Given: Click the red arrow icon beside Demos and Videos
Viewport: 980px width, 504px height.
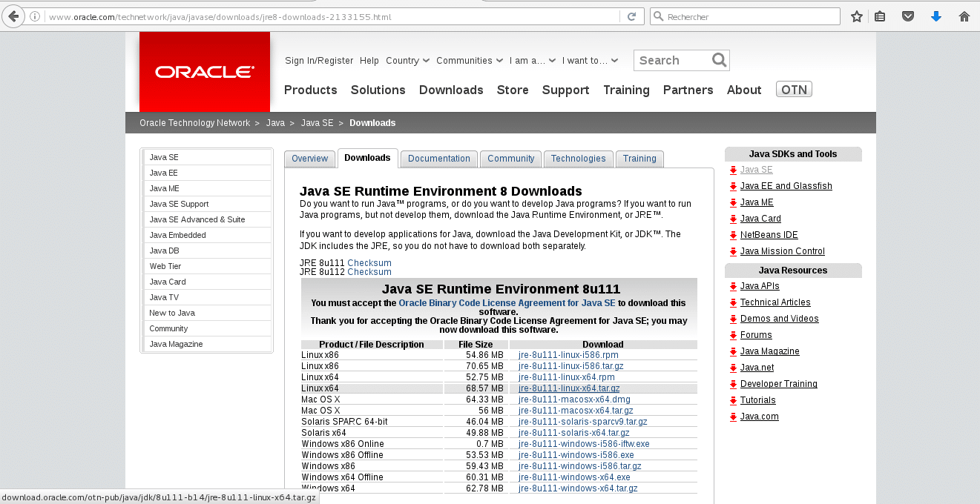Looking at the screenshot, I should pyautogui.click(x=733, y=319).
